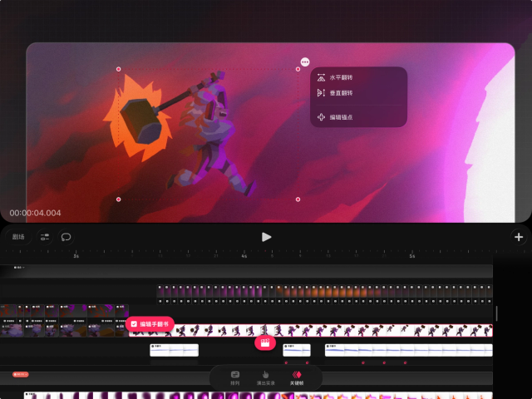
Task: Click the second pink keyframe dot under the middle clip
Action: (x=307, y=362)
